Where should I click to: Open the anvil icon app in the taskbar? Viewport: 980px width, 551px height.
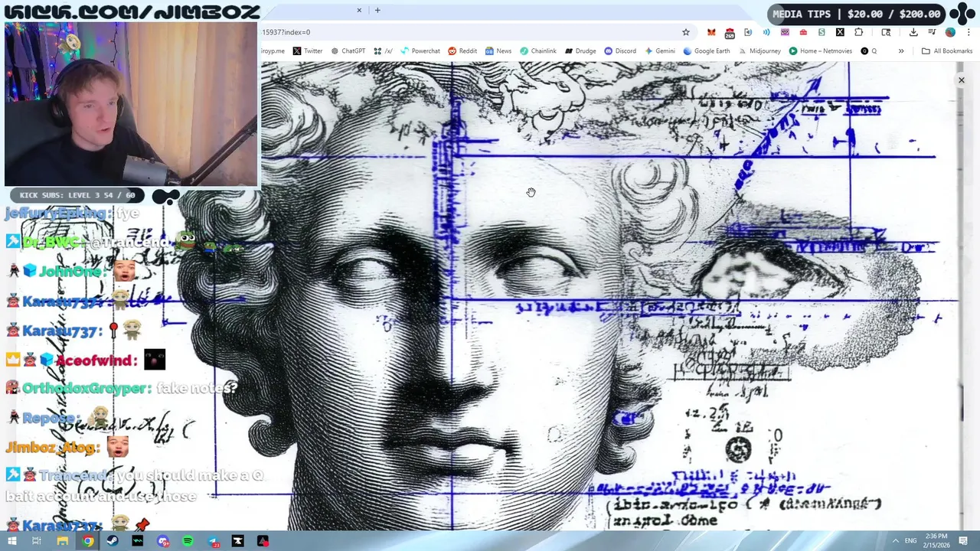[237, 541]
